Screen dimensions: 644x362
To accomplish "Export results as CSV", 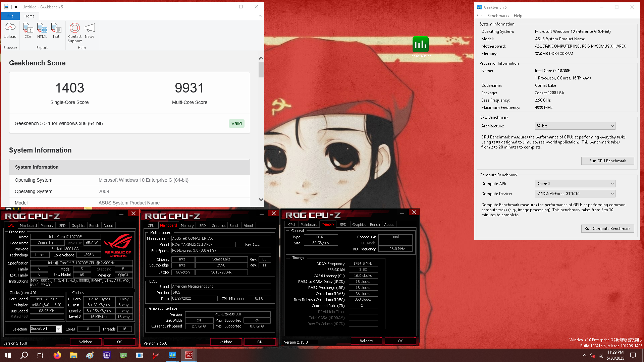I will (28, 31).
